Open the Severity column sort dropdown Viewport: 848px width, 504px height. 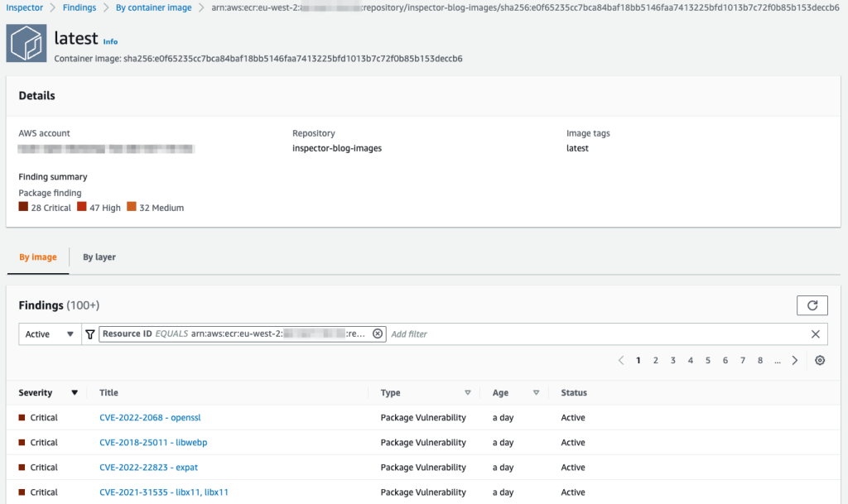coord(73,392)
